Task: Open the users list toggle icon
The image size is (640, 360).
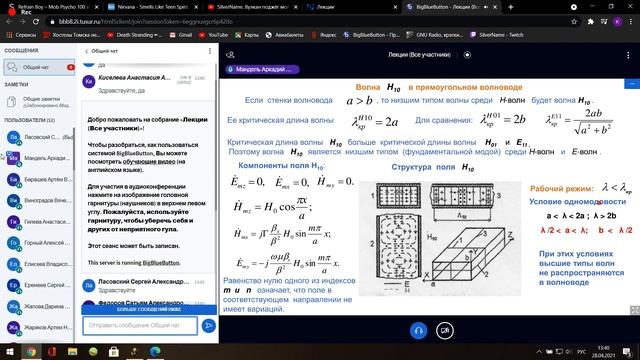Action: click(230, 55)
